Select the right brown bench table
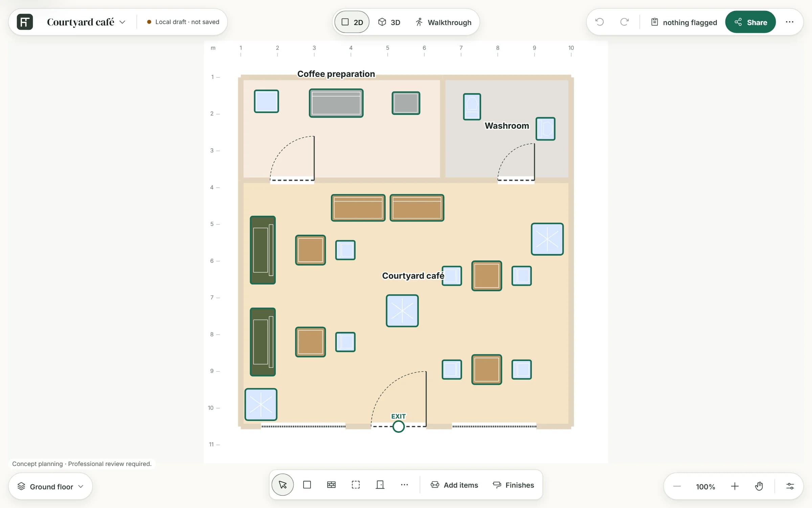 point(417,208)
